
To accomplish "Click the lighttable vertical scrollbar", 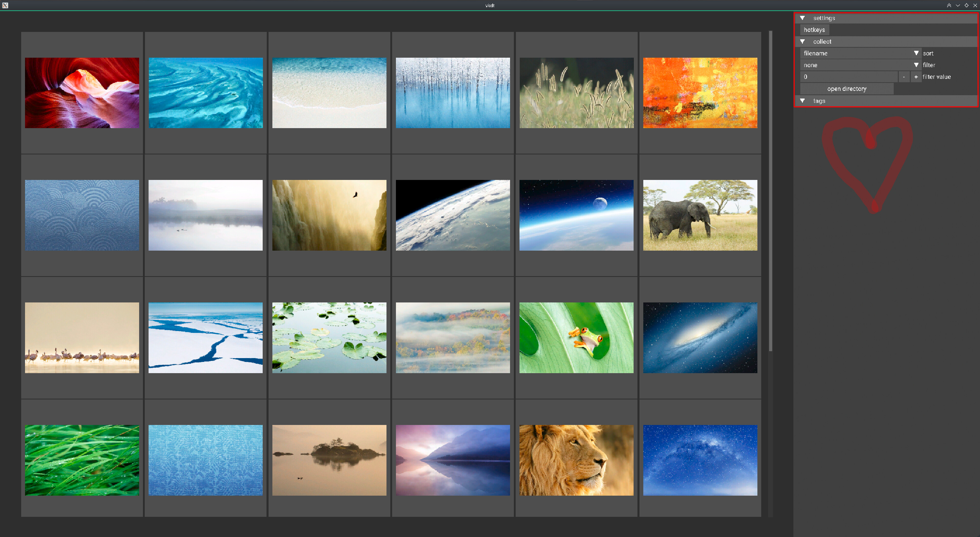I will click(770, 190).
